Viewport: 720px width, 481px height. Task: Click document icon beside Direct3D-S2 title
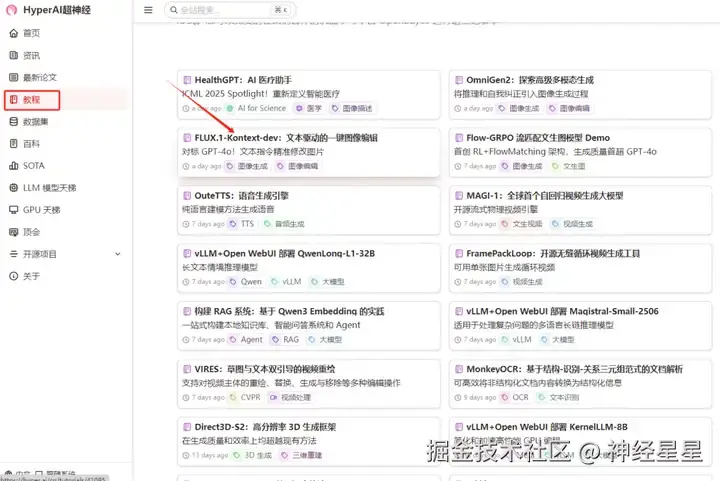[187, 427]
